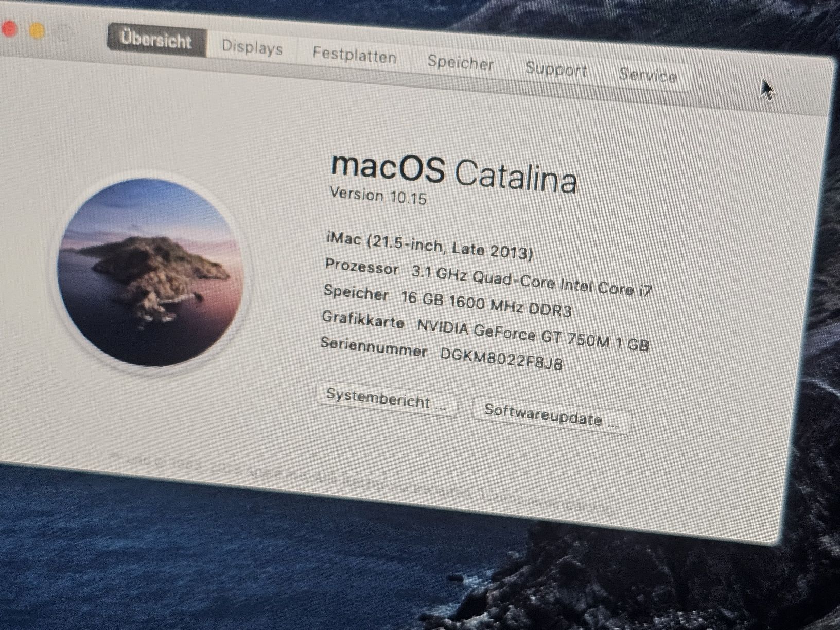Click the Systembericht button

tap(386, 399)
